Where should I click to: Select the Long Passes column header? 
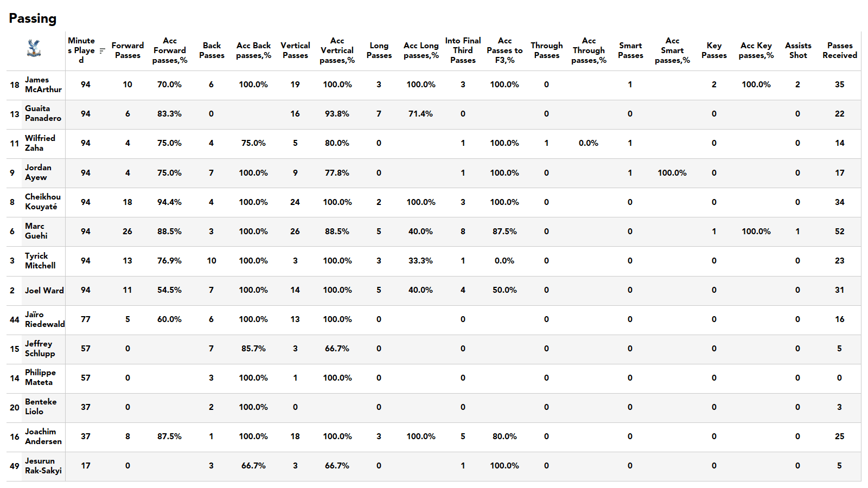coord(379,50)
